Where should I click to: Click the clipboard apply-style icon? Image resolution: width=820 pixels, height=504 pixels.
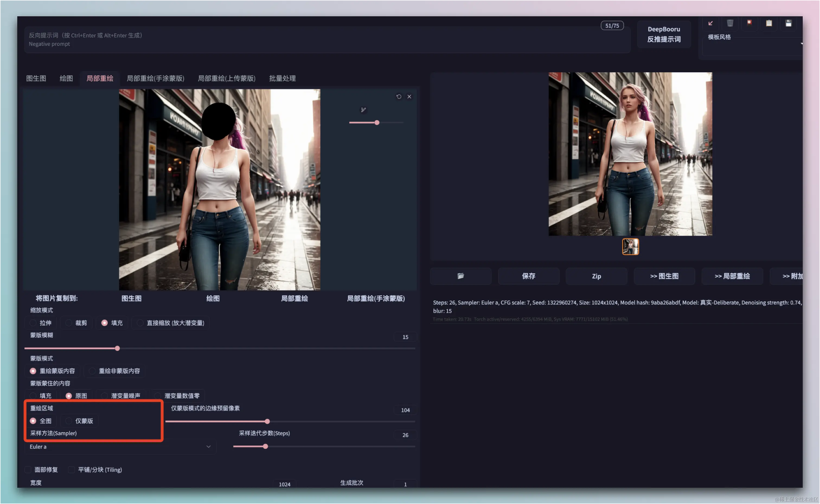[x=769, y=23]
